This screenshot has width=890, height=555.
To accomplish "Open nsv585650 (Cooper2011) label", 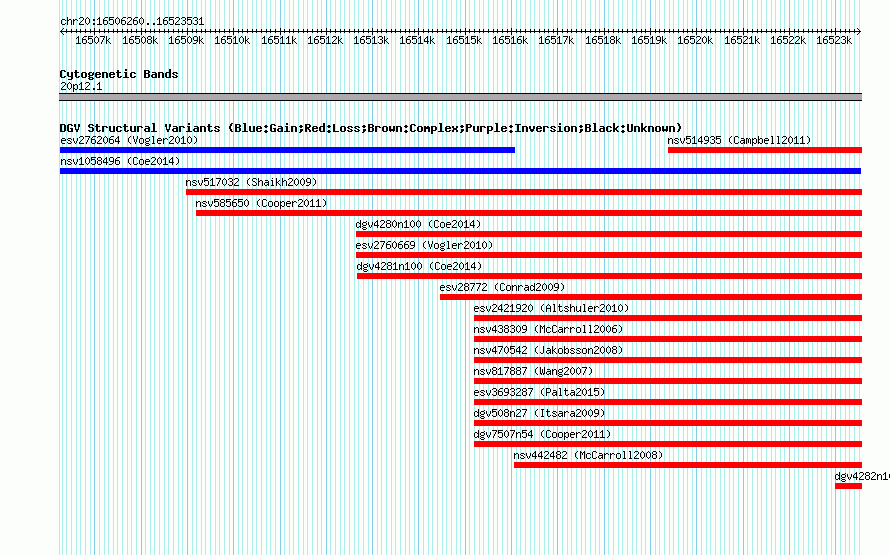I will (261, 203).
